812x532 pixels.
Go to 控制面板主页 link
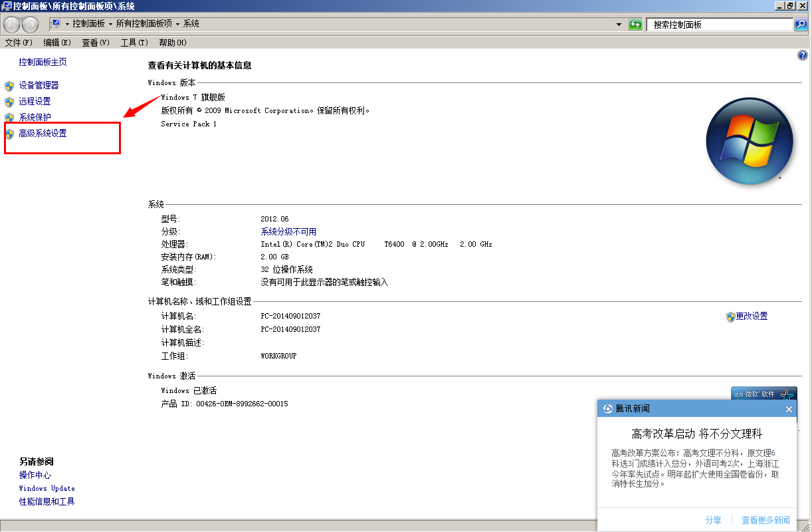[x=43, y=62]
